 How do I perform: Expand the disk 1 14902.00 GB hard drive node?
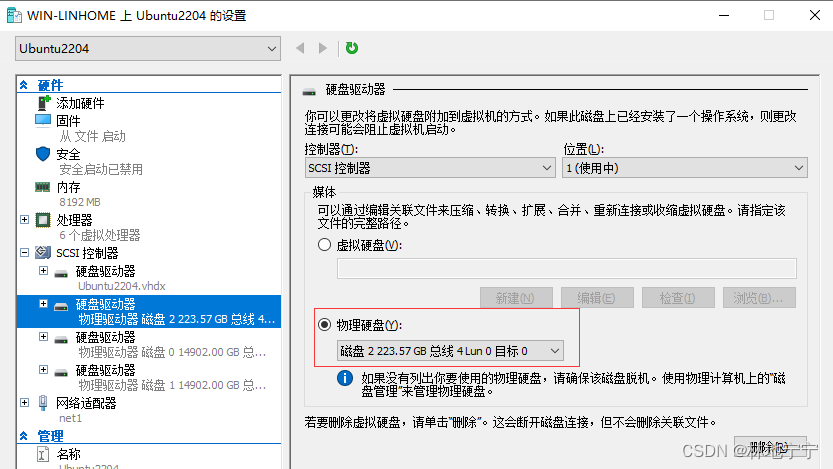pyautogui.click(x=44, y=370)
